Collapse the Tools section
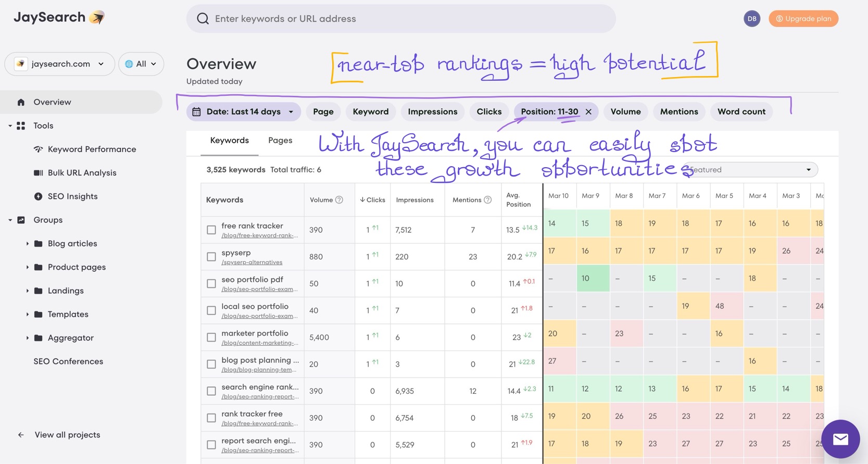The height and width of the screenshot is (464, 868). pos(10,126)
